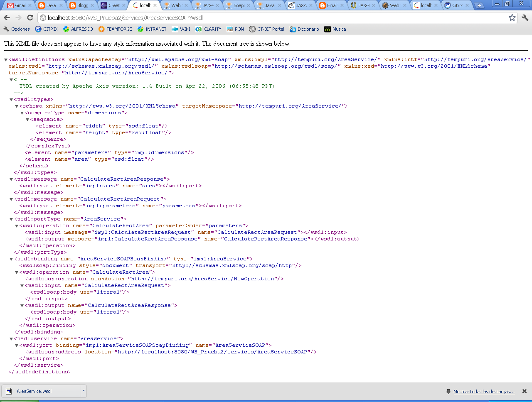Image resolution: width=532 pixels, height=402 pixels.
Task: Open the Musica bookmark
Action: point(335,29)
